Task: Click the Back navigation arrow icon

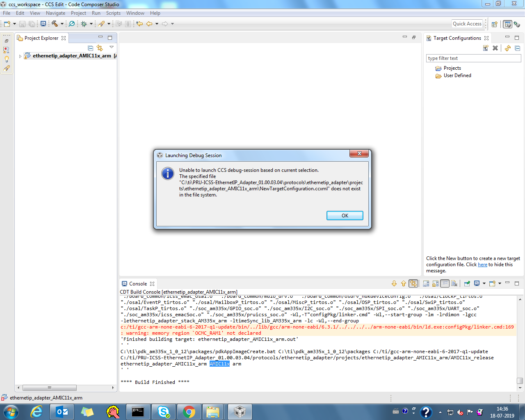Action: tap(149, 24)
